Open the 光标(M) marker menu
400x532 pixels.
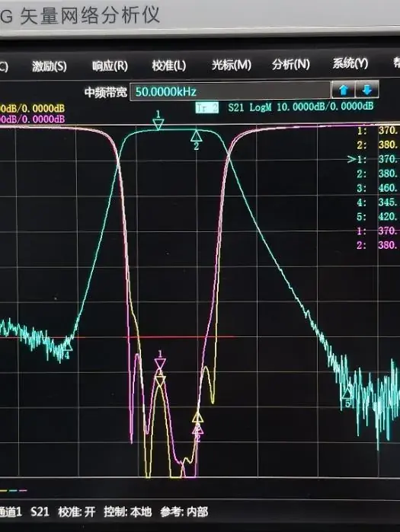coord(232,65)
